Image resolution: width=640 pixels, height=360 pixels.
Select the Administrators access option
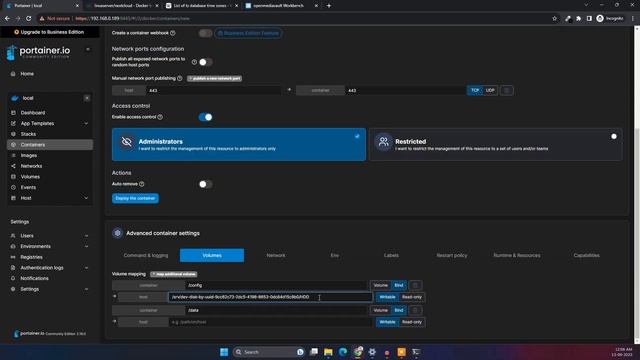[x=239, y=144]
